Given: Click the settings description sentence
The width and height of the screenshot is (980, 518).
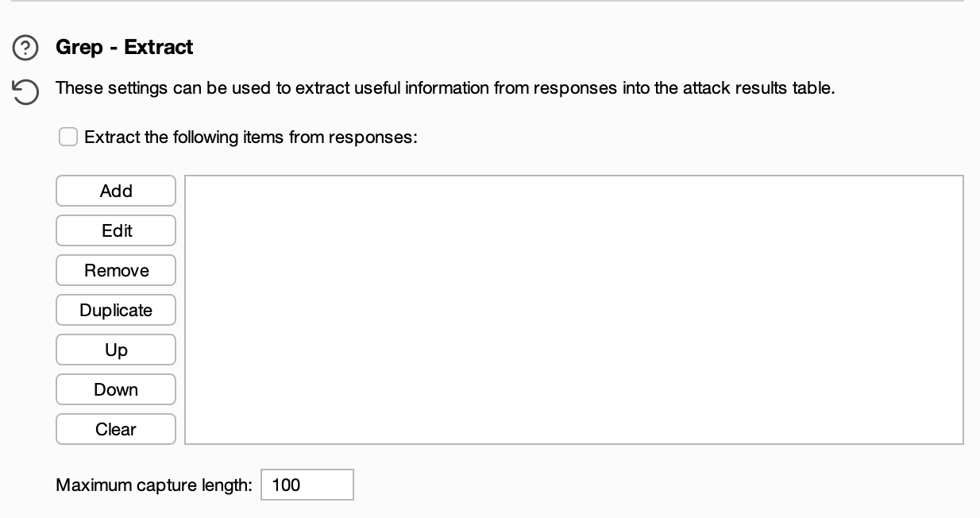Looking at the screenshot, I should coord(445,88).
